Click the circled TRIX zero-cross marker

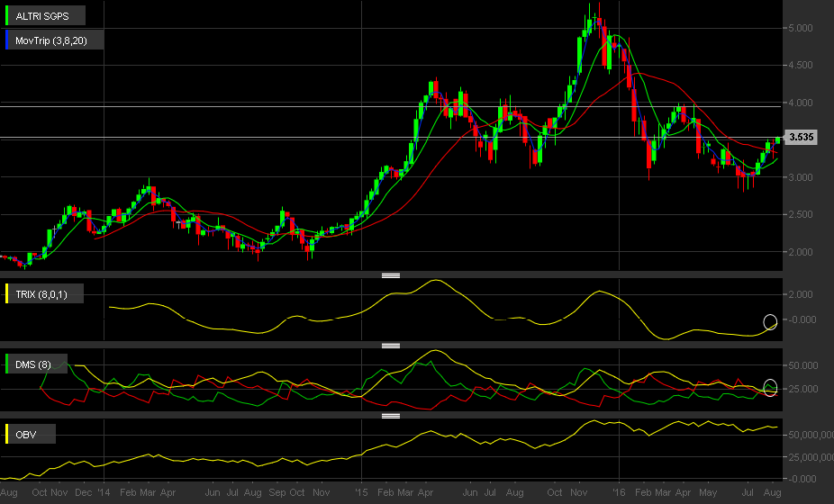point(770,321)
